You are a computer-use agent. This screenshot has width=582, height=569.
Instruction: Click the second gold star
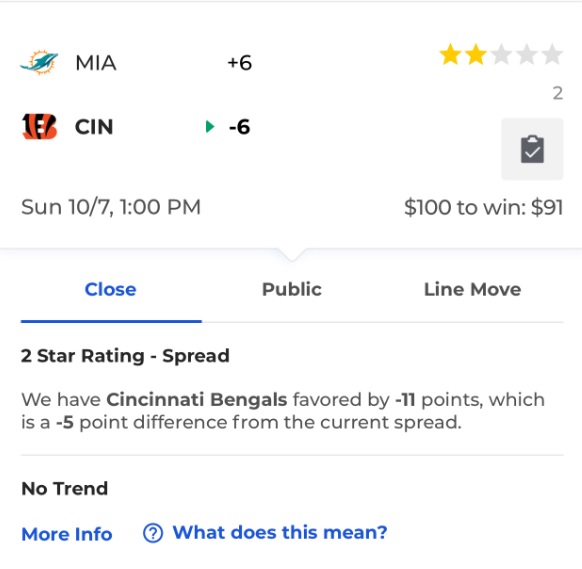click(475, 55)
